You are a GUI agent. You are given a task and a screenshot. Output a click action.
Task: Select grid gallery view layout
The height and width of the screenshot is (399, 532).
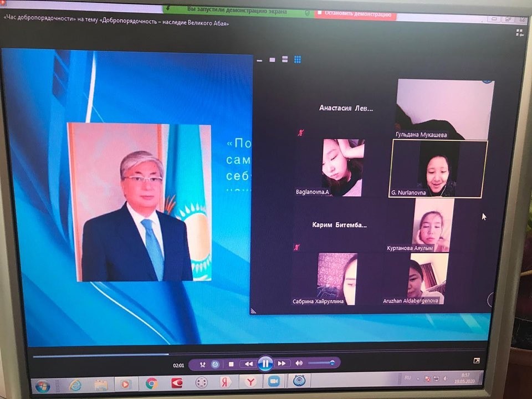coord(298,60)
